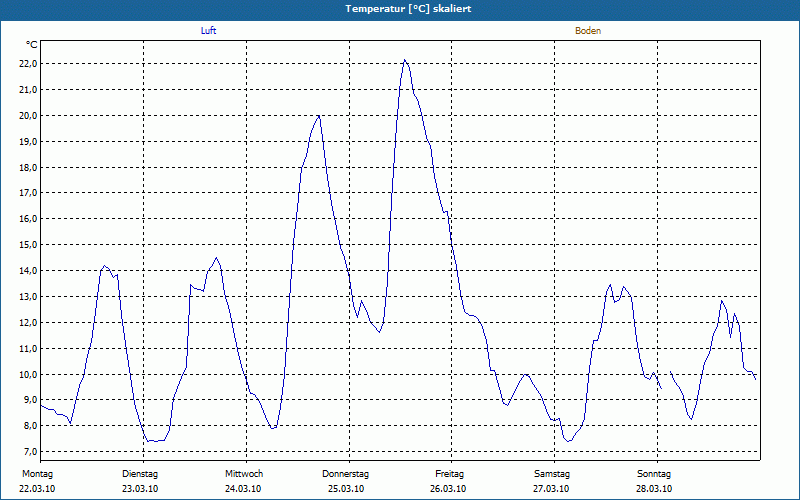This screenshot has height=500, width=800.
Task: Click the '10,0' y-axis value
Action: pos(28,374)
